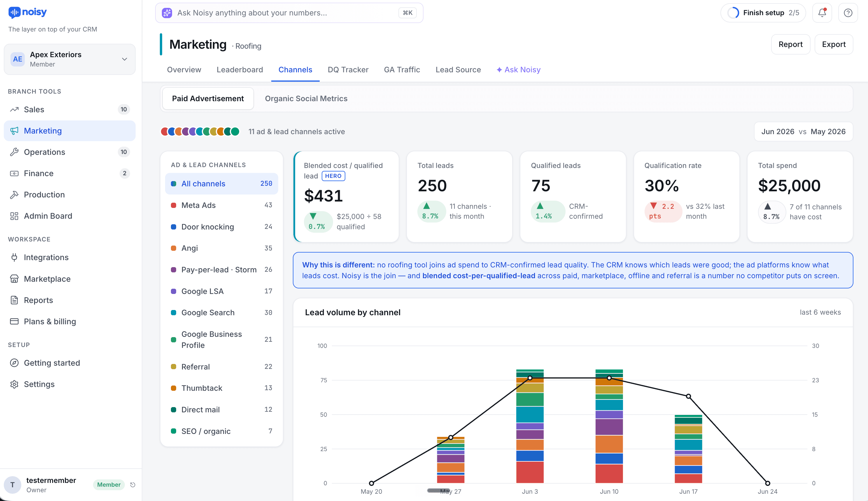
Task: Open the notifications bell
Action: 822,13
